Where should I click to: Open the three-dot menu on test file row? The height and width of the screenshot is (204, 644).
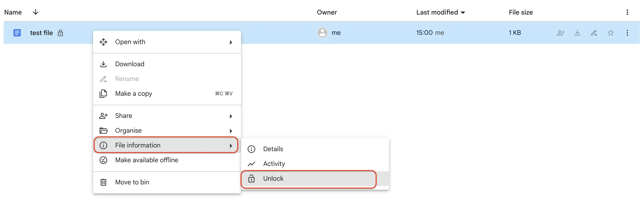point(627,33)
